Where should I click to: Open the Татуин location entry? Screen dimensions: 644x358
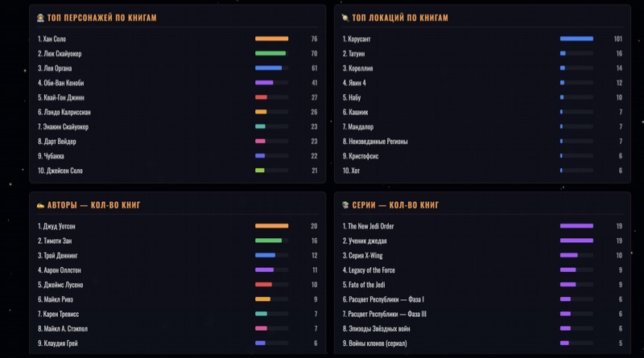click(x=356, y=53)
